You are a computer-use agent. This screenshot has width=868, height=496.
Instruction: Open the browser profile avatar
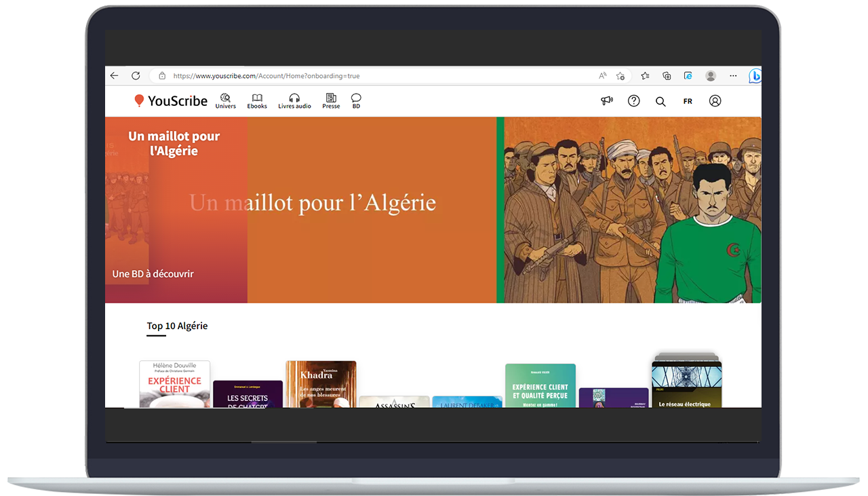click(711, 76)
